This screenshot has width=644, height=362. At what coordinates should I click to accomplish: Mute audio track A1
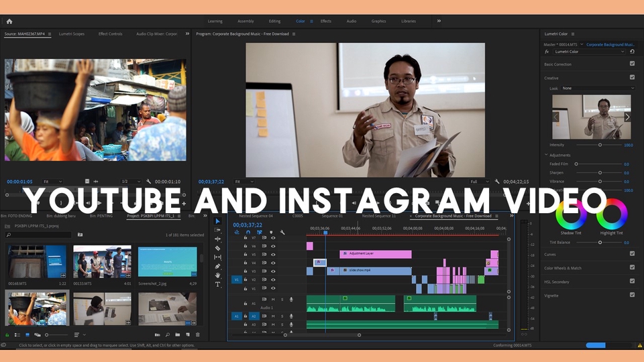tap(273, 300)
